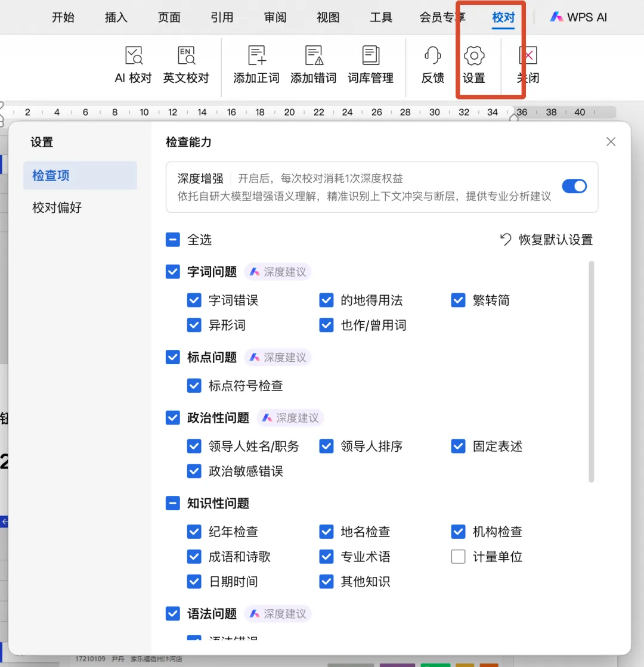Click 深度建议 badge beside 字词问题
The height and width of the screenshot is (667, 644).
click(277, 272)
